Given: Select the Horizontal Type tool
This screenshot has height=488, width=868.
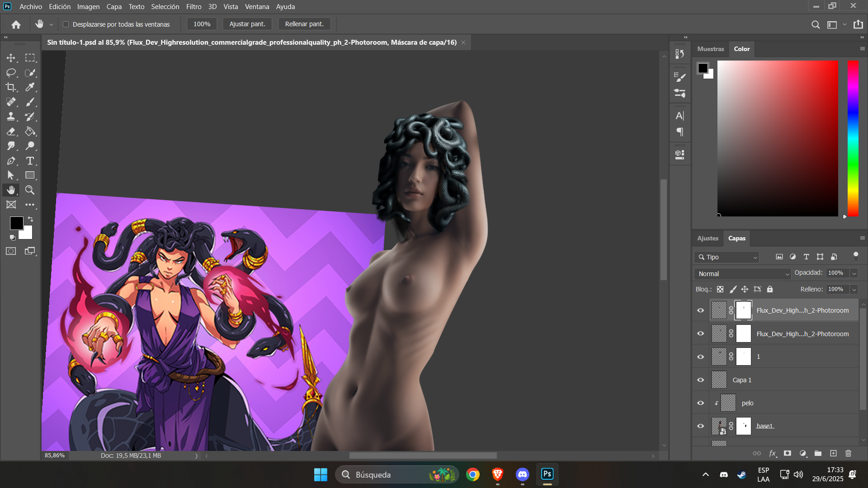Looking at the screenshot, I should (30, 161).
